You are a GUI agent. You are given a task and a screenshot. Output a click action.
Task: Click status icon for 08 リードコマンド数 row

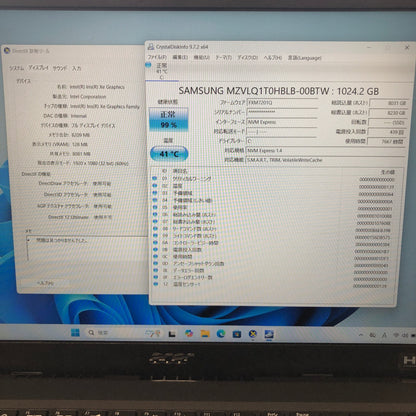[155, 228]
